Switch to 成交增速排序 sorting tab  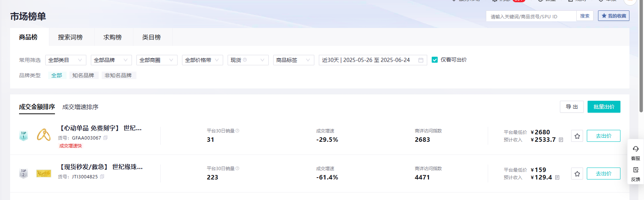[x=80, y=107]
